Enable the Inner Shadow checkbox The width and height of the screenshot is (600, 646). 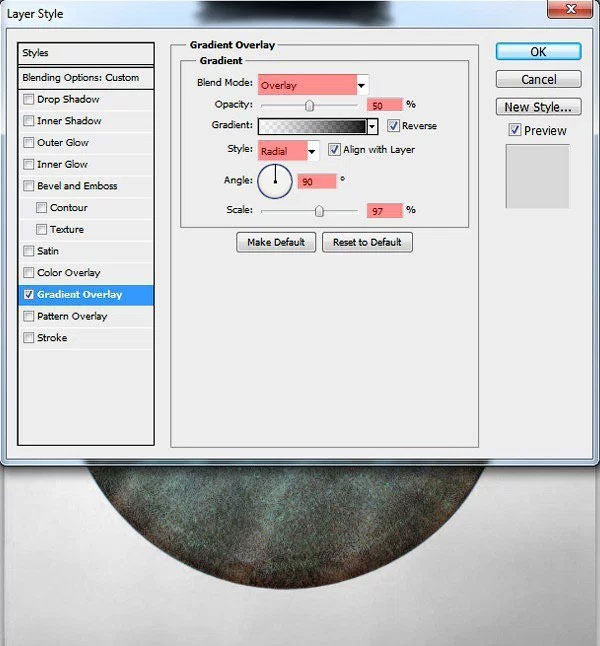click(x=28, y=121)
